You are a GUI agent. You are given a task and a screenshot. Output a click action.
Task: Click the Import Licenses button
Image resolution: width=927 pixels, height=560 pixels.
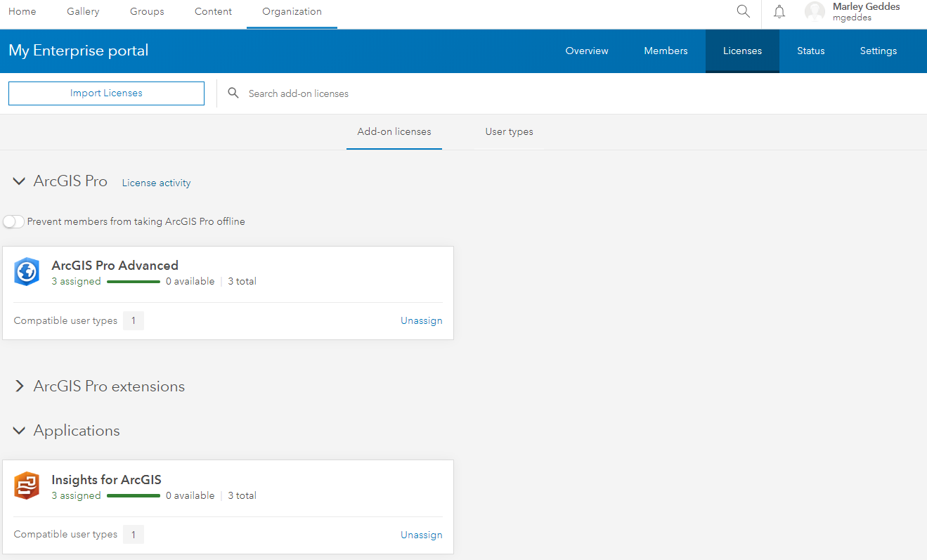click(106, 93)
